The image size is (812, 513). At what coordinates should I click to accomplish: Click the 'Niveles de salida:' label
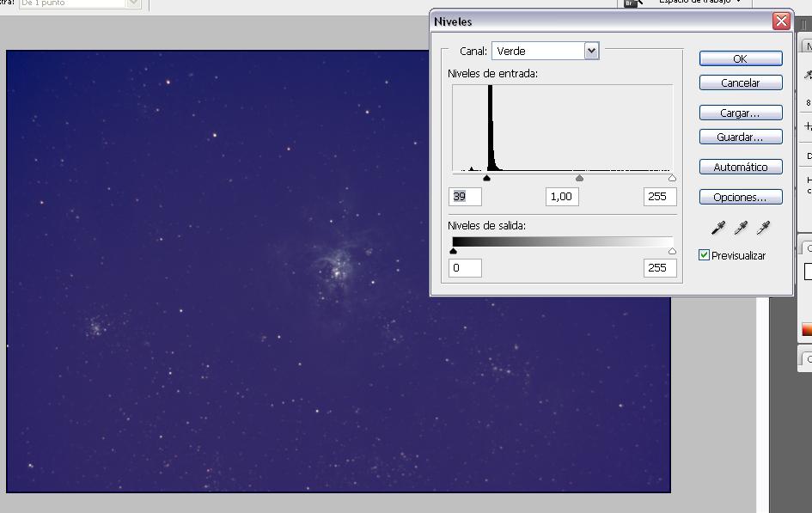tap(487, 226)
